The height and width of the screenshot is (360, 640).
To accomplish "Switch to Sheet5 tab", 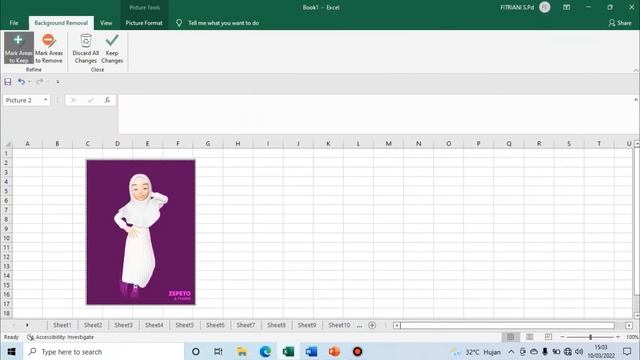I will click(184, 325).
